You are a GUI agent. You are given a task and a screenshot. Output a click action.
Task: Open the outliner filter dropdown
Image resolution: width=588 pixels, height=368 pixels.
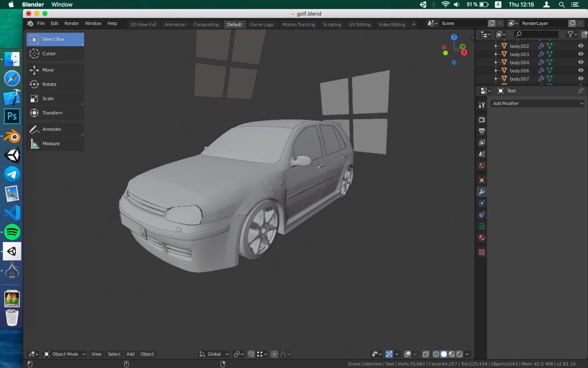tap(572, 34)
